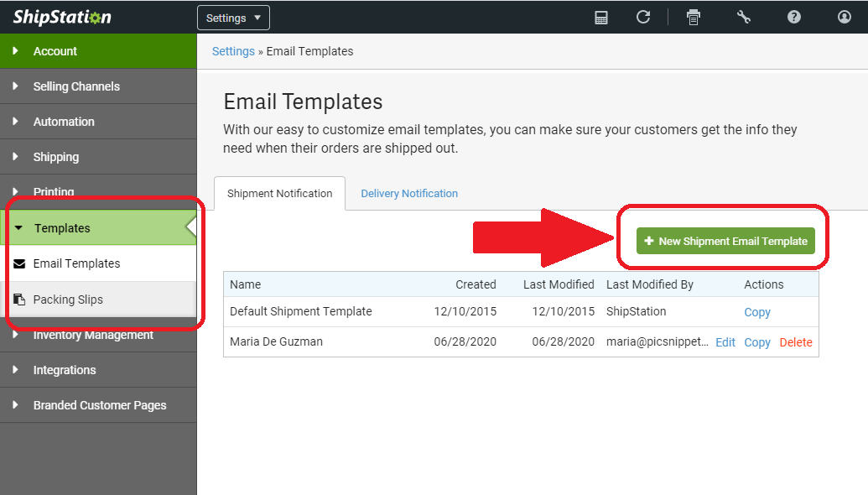Click the Packing Slips document icon

(x=19, y=300)
